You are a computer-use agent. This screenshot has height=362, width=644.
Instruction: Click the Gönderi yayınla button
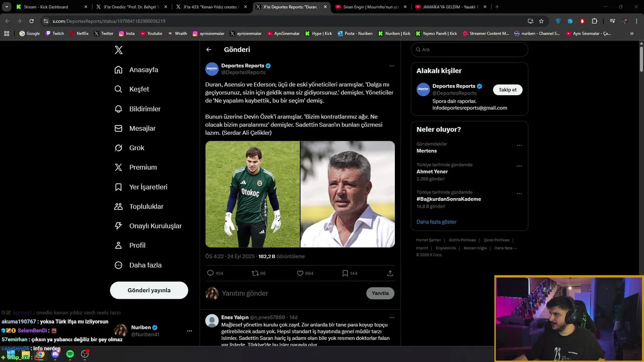point(149,290)
